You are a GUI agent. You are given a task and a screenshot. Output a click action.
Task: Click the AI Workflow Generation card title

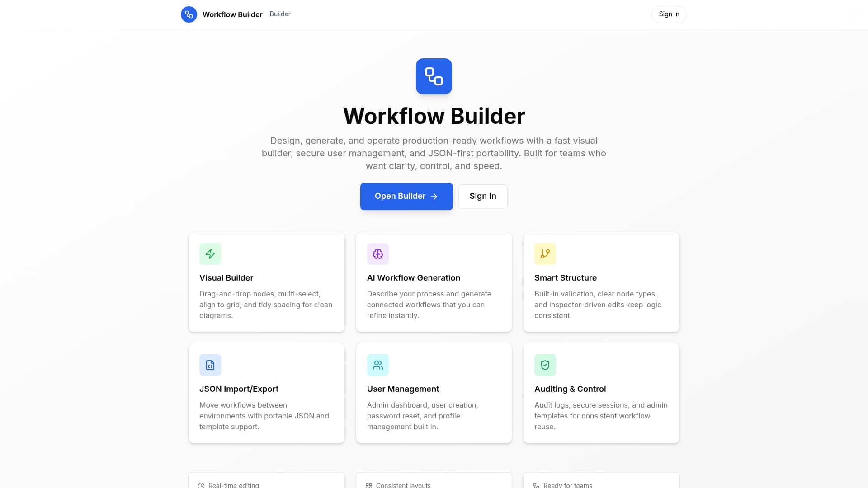(x=414, y=278)
